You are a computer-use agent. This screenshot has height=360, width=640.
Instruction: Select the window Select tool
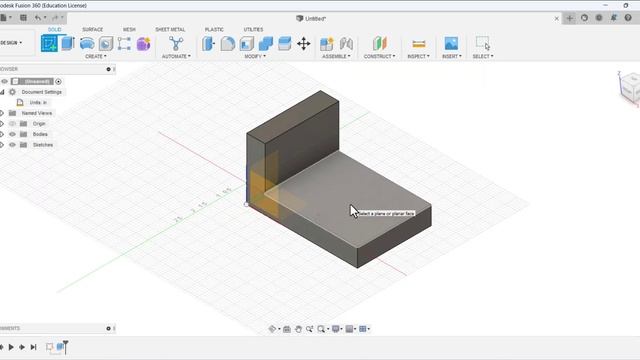coord(483,43)
